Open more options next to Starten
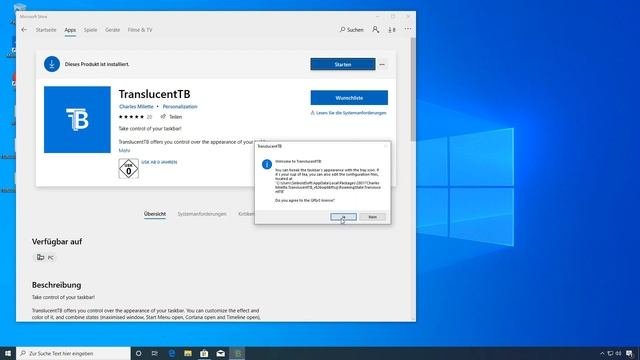The height and width of the screenshot is (360, 640). (382, 64)
